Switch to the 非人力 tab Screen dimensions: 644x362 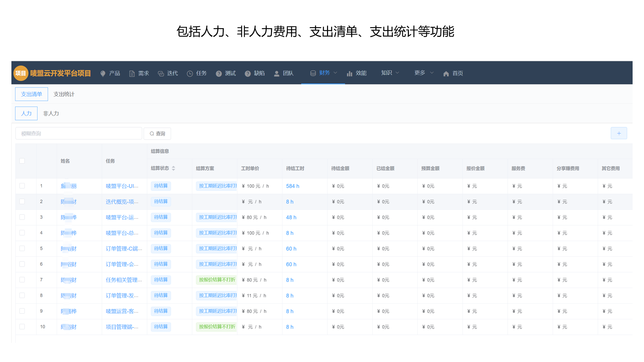(51, 113)
